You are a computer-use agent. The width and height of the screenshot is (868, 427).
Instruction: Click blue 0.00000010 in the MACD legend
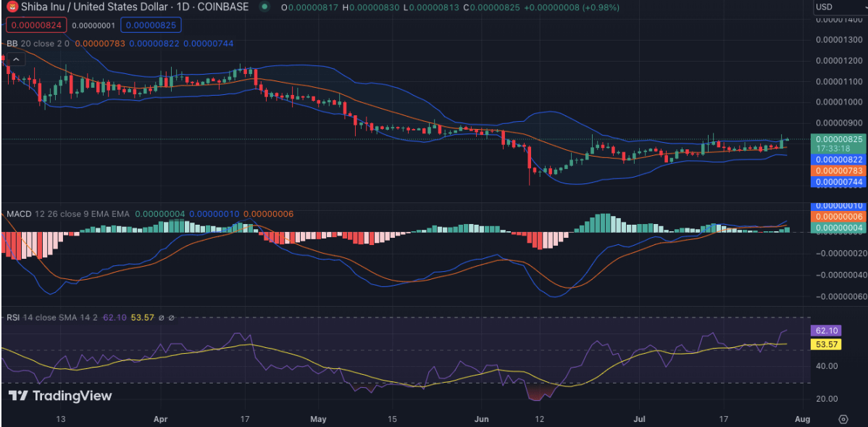[x=214, y=214]
